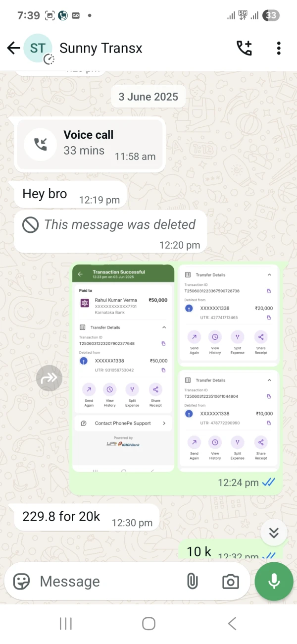Tap the Android recent apps button

[x=66, y=624]
